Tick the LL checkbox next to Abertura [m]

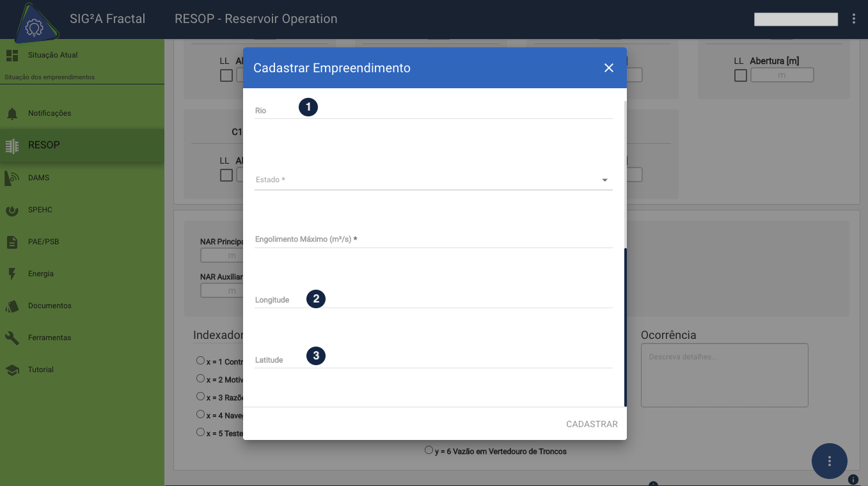coord(740,75)
